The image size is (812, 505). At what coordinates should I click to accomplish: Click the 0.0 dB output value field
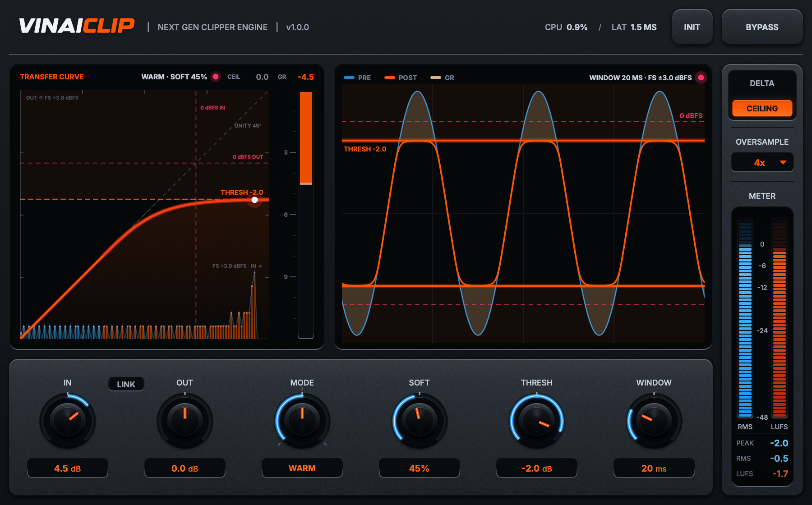(x=185, y=468)
